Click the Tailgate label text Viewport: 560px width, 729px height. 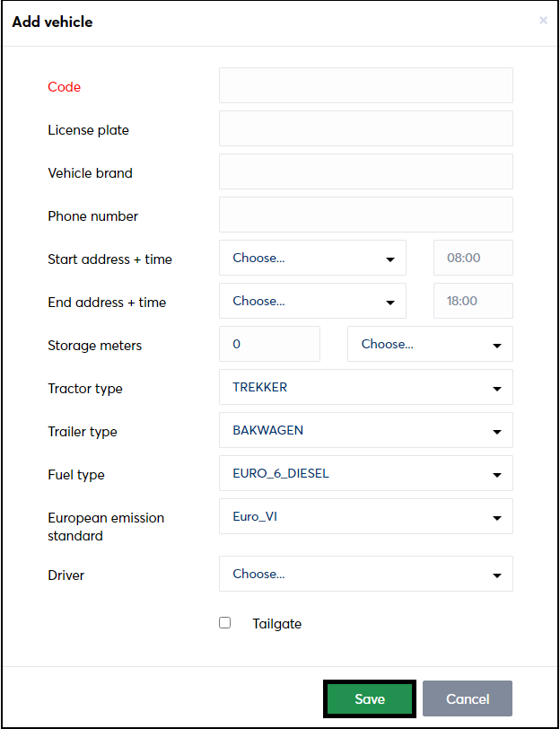pyautogui.click(x=277, y=624)
